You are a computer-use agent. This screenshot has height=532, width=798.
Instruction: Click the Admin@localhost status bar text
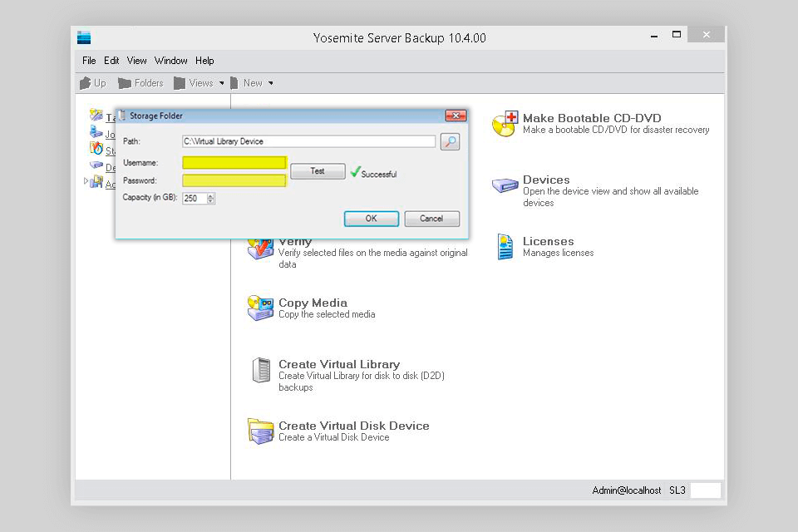[627, 490]
